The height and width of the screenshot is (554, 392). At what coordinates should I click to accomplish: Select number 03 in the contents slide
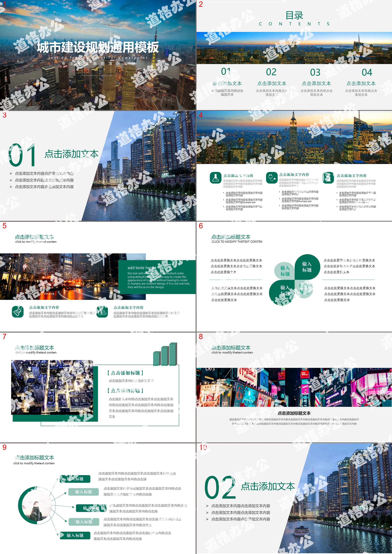(315, 72)
